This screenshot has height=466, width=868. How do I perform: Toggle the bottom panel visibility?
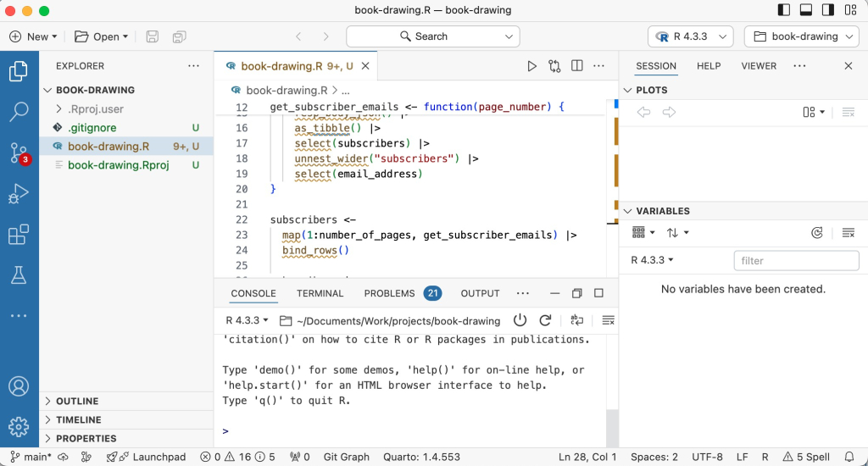806,10
